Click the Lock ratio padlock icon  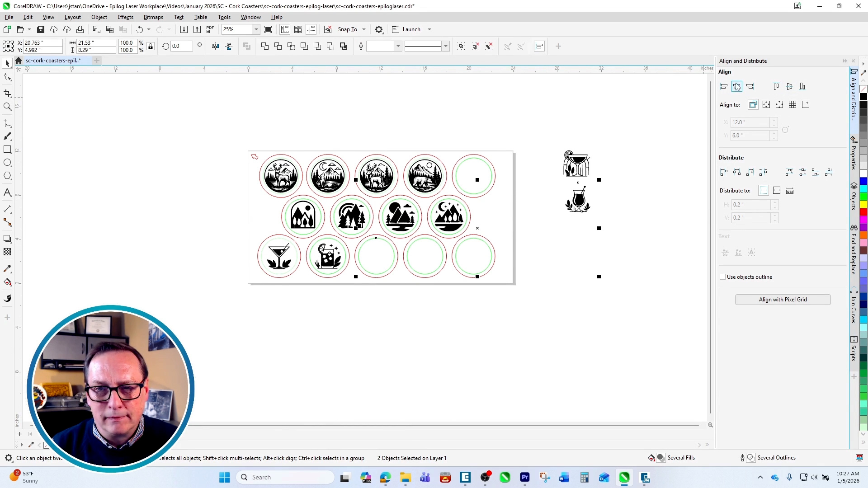[151, 46]
